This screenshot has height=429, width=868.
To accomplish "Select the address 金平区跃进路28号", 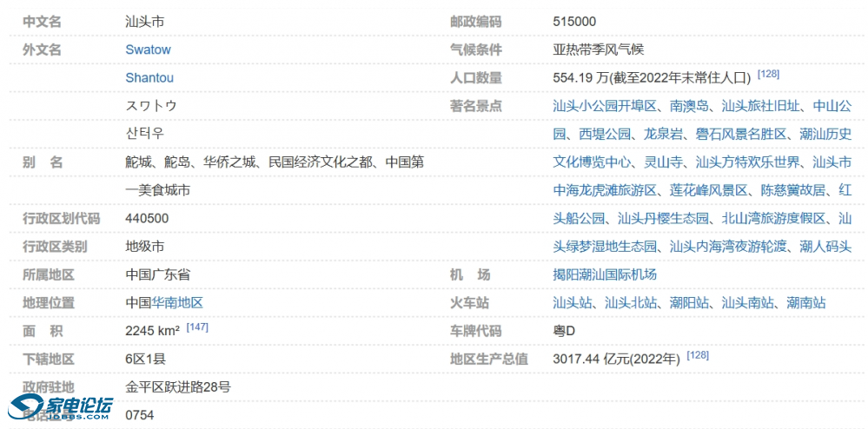I will pos(178,387).
